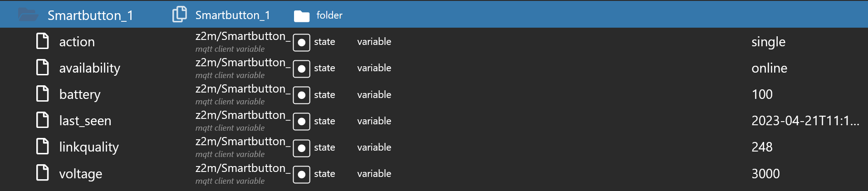Screen dimensions: 868x191
Task: Click the voltage document icon
Action: tap(43, 173)
